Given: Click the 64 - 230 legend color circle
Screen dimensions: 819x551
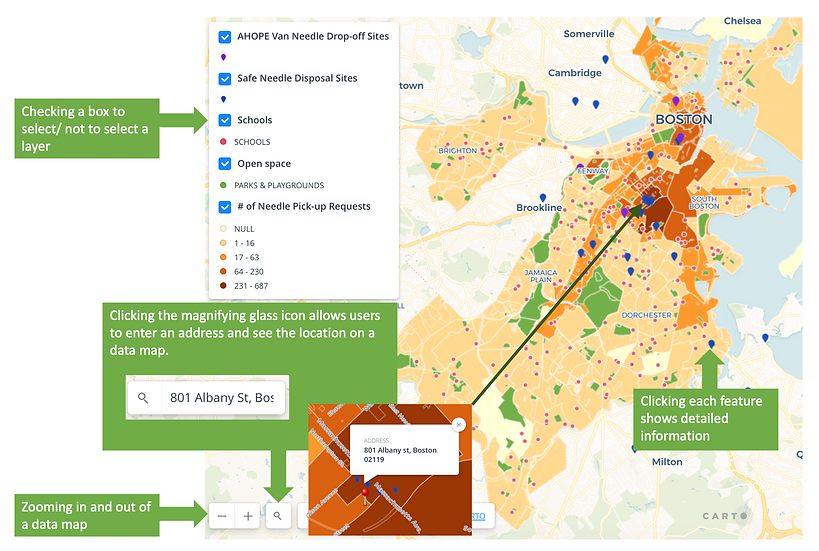Looking at the screenshot, I should tap(223, 272).
